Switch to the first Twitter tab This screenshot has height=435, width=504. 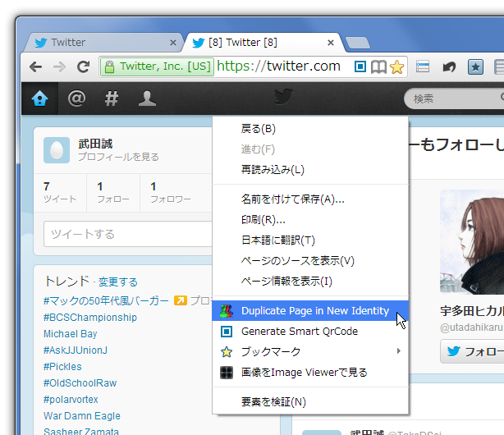click(103, 43)
